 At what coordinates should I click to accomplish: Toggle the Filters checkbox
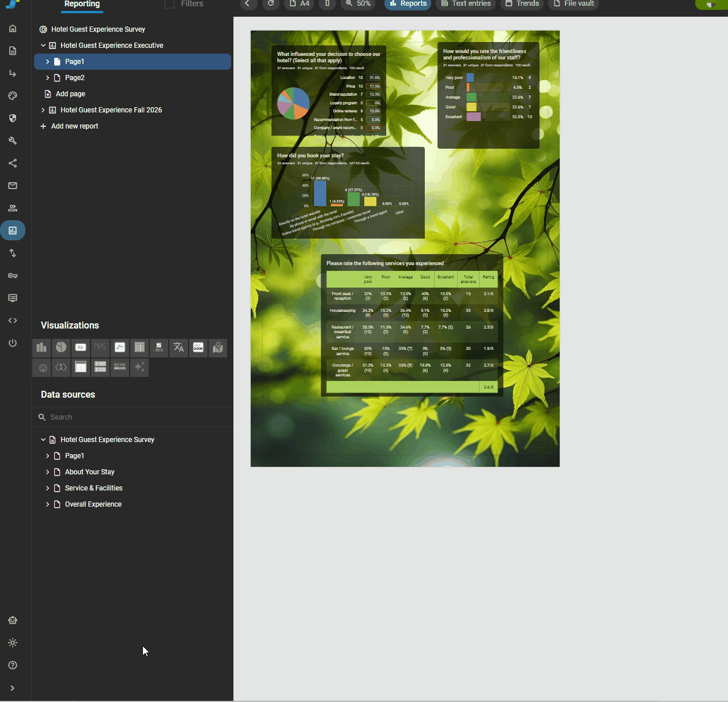click(x=169, y=4)
